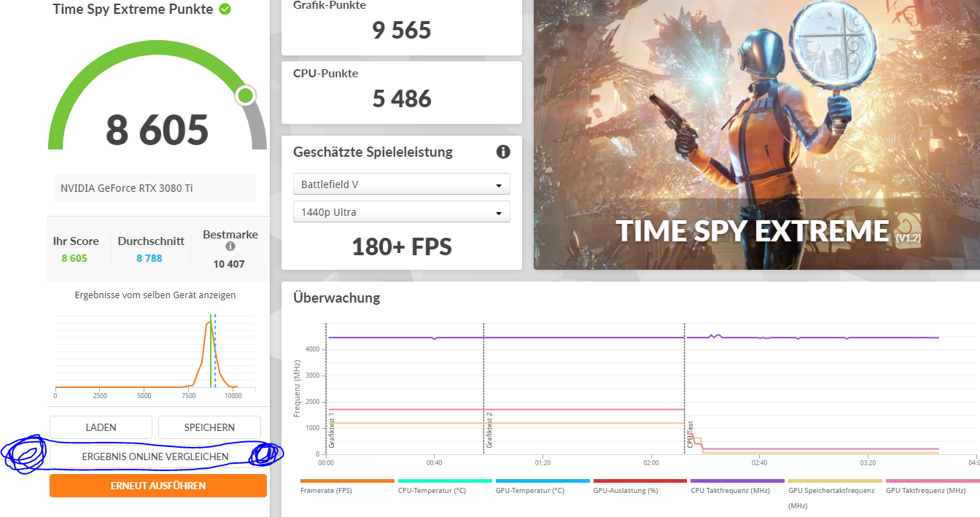Click the Time Spy Extreme banner image
This screenshot has width=980, height=517.
[x=757, y=135]
